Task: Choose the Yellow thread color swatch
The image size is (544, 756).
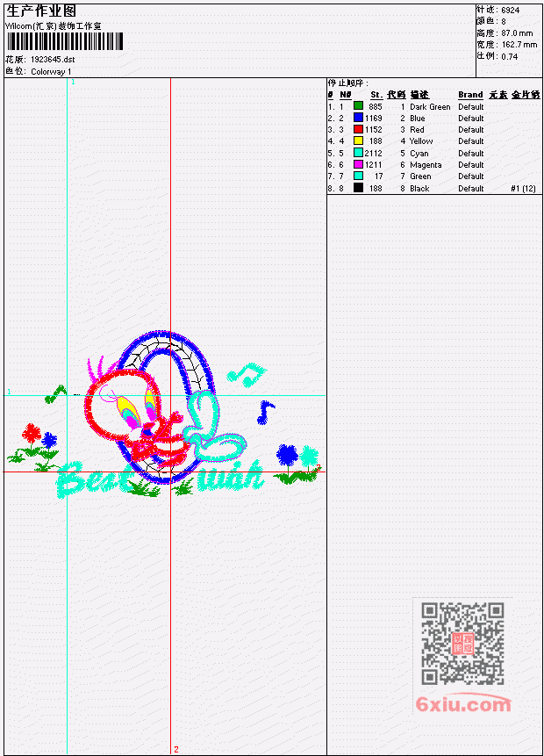Action: point(358,140)
